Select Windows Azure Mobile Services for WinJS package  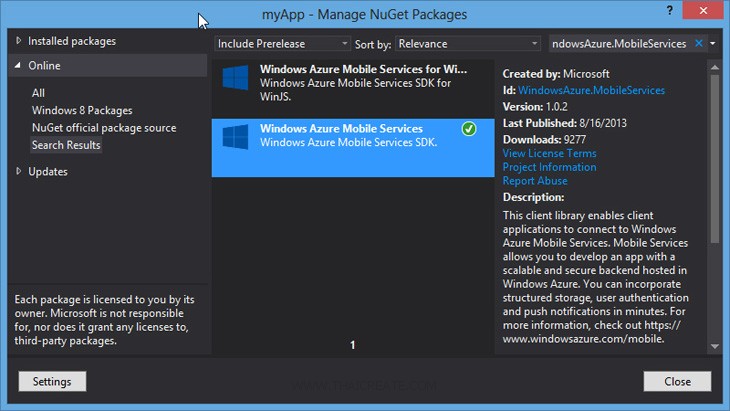[x=353, y=88]
